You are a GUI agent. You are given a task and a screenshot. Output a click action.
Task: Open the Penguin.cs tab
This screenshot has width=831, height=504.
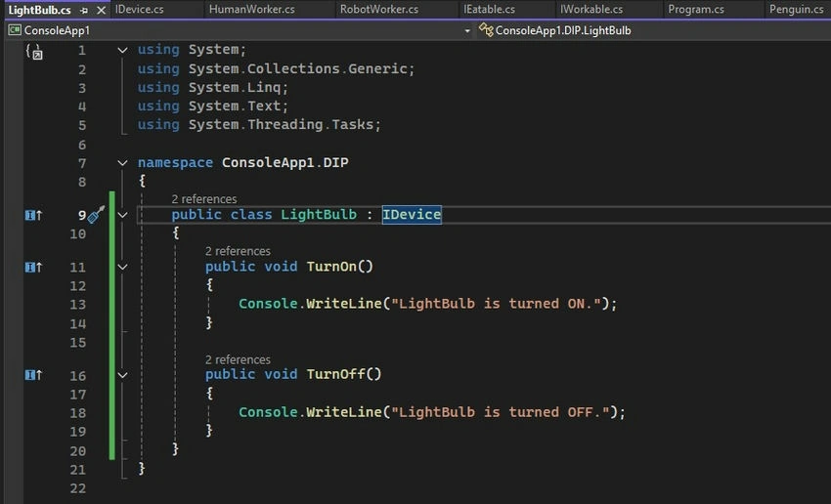click(x=796, y=9)
